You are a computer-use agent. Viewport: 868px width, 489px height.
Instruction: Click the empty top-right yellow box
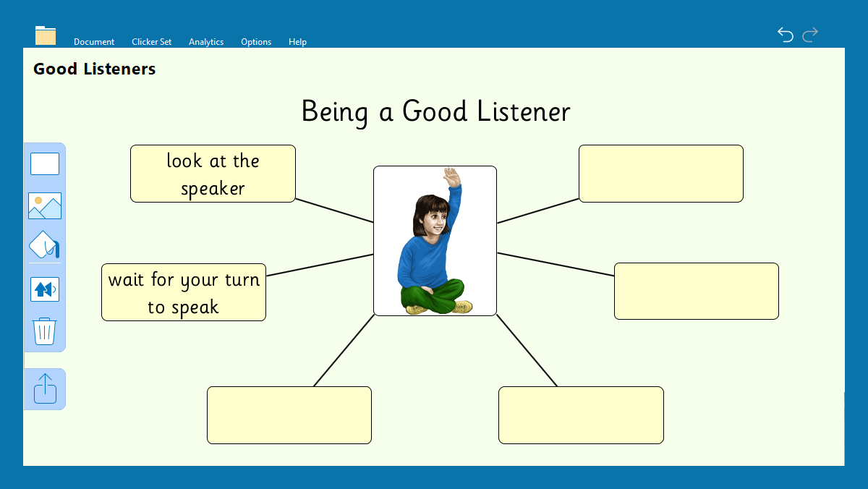(x=660, y=174)
